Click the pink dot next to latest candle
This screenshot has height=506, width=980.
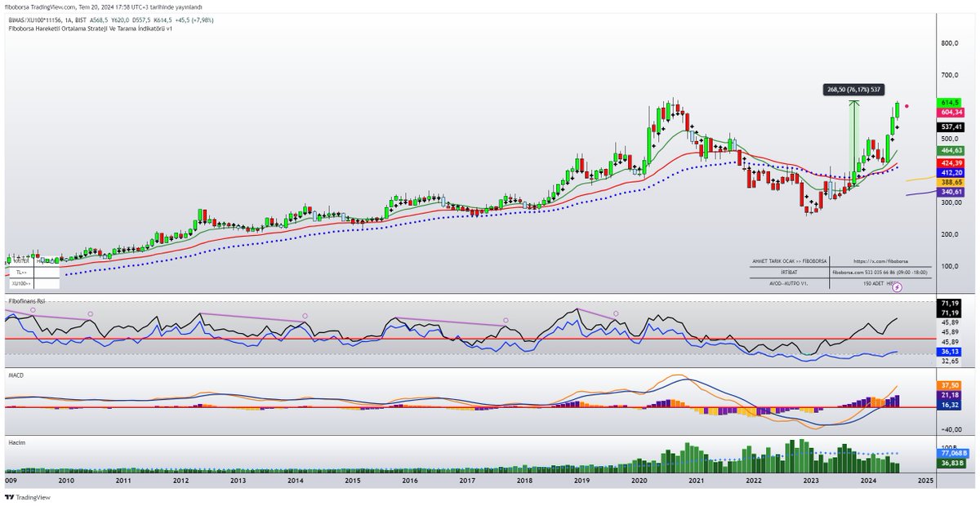coord(907,106)
